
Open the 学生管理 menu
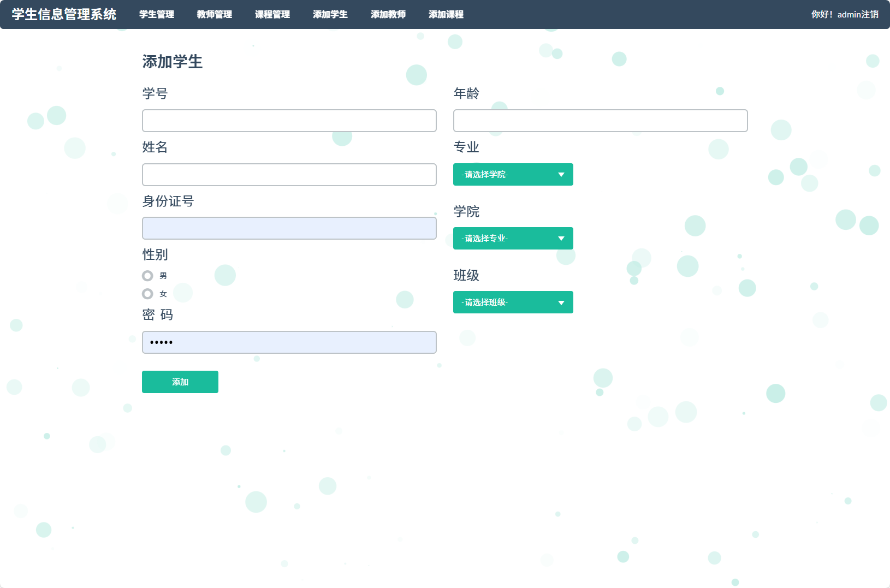click(x=156, y=14)
